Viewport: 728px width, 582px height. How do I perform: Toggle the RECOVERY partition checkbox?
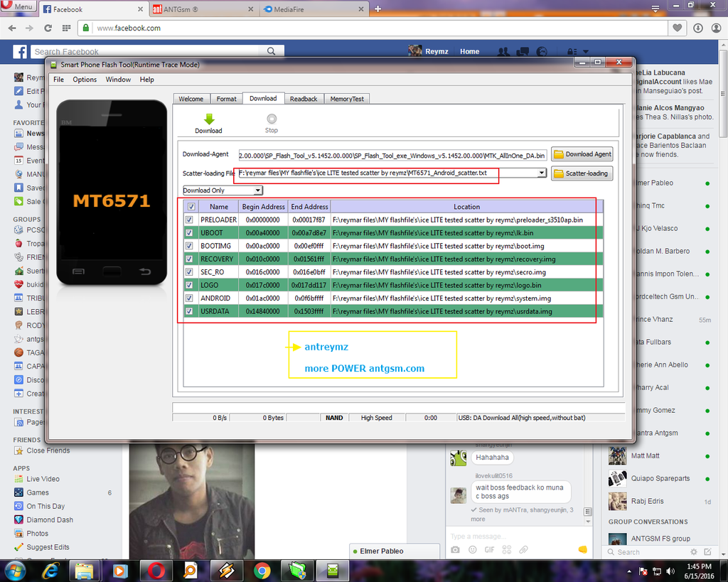coord(189,259)
